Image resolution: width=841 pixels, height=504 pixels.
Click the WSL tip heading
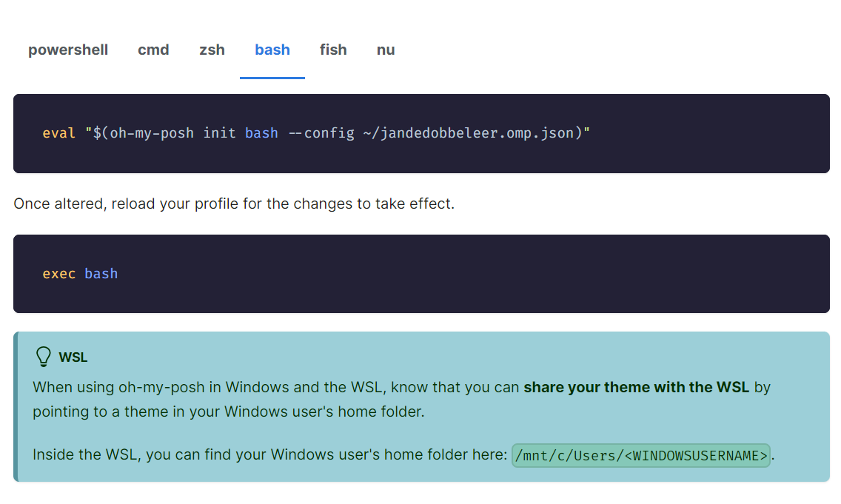click(74, 357)
